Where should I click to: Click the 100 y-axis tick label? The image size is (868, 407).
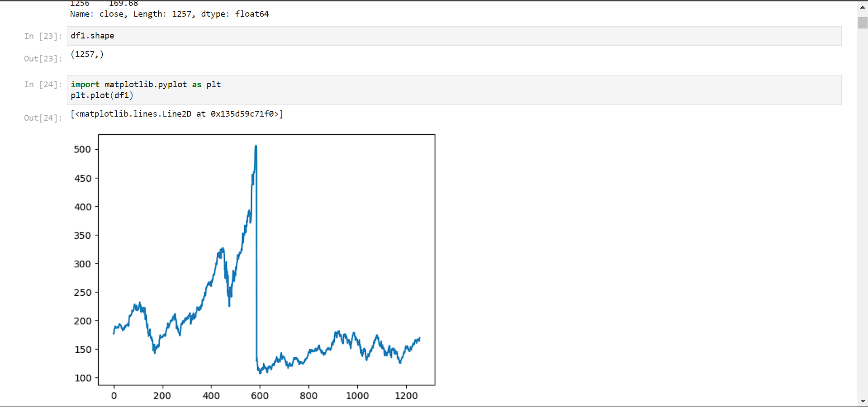[83, 378]
